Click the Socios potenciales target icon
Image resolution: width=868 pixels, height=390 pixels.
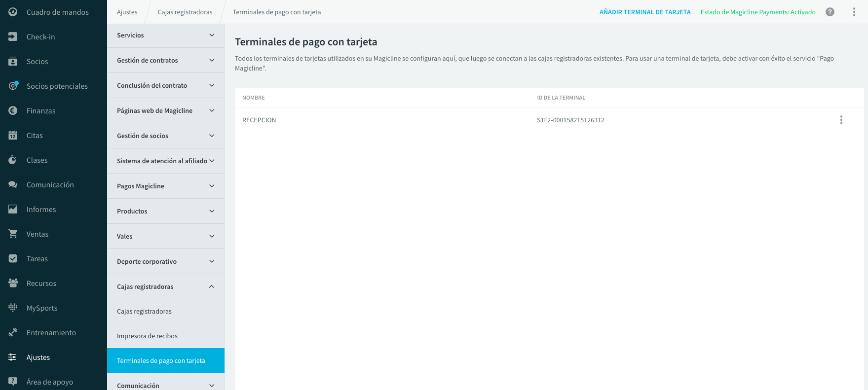[x=13, y=86]
